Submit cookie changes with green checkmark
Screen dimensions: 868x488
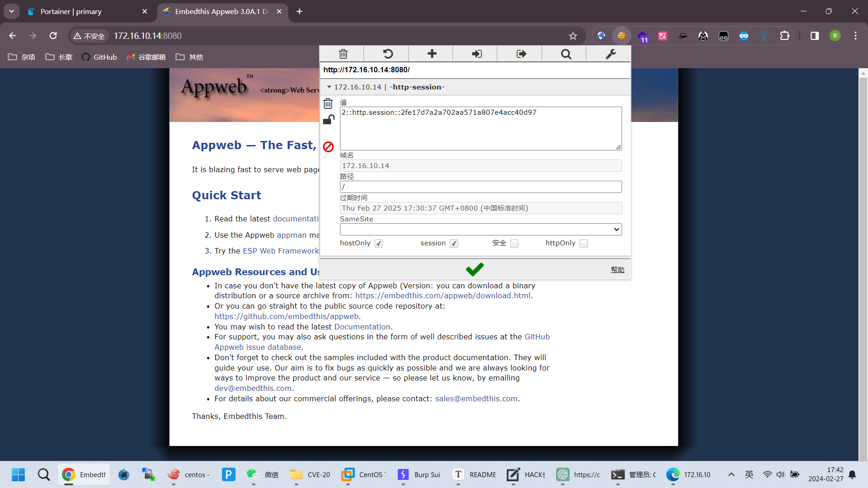tap(474, 269)
